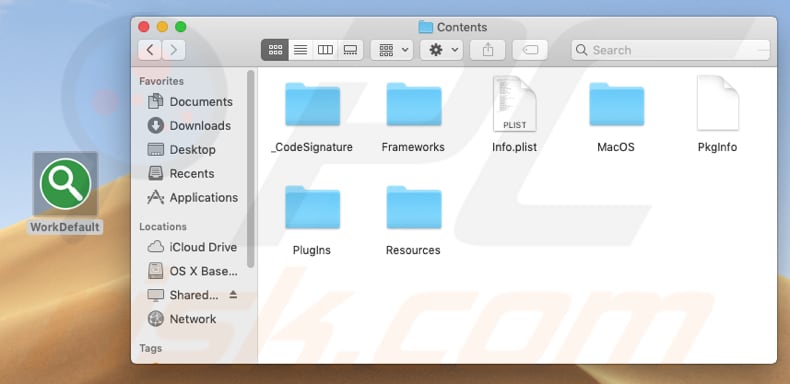This screenshot has height=384, width=790.
Task: Open the gear action menu
Action: tap(441, 50)
